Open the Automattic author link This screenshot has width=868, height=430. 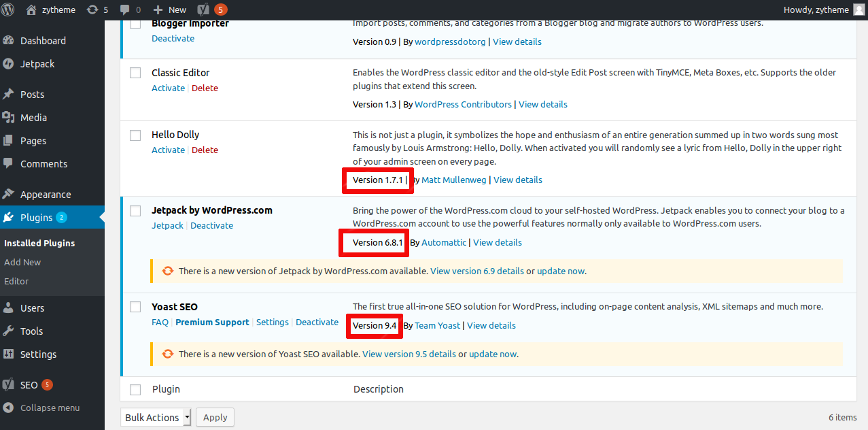tap(444, 243)
